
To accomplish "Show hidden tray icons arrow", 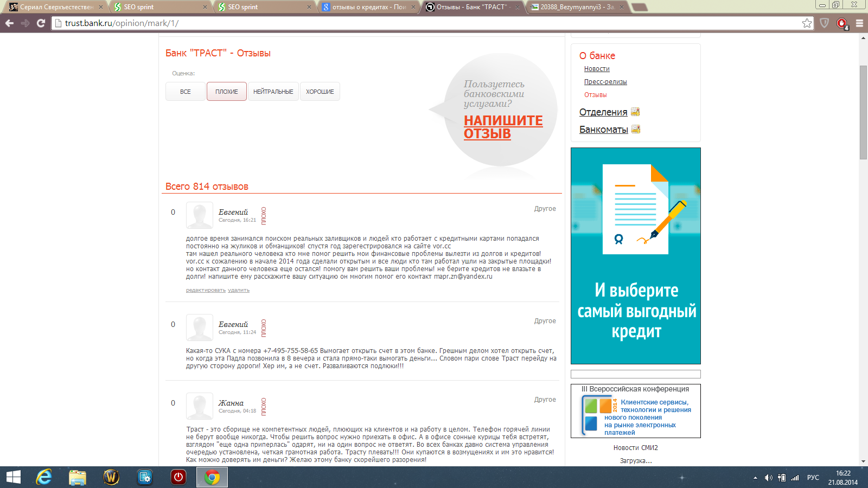I will coord(755,478).
